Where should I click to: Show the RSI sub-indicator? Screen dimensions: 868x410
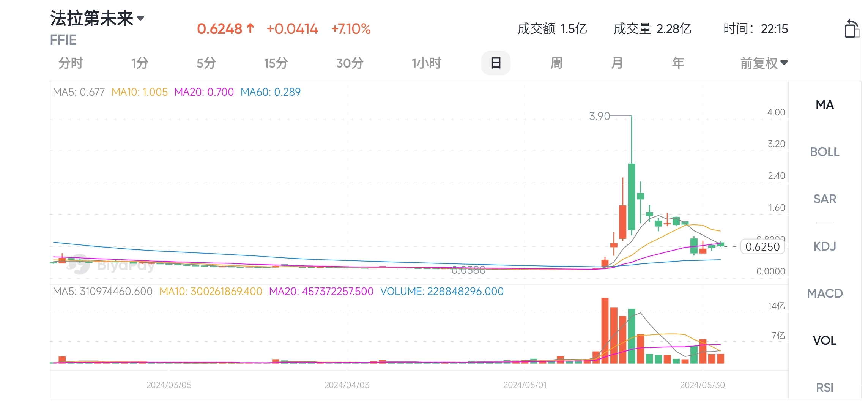tap(825, 388)
